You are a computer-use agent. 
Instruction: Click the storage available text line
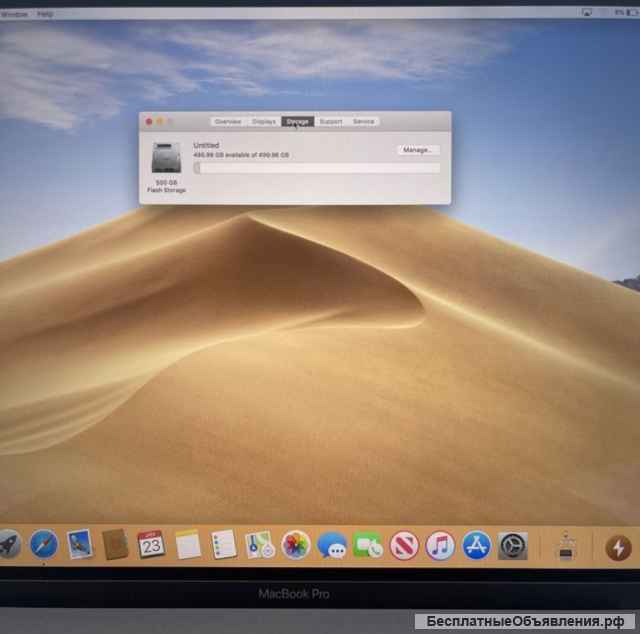click(241, 155)
